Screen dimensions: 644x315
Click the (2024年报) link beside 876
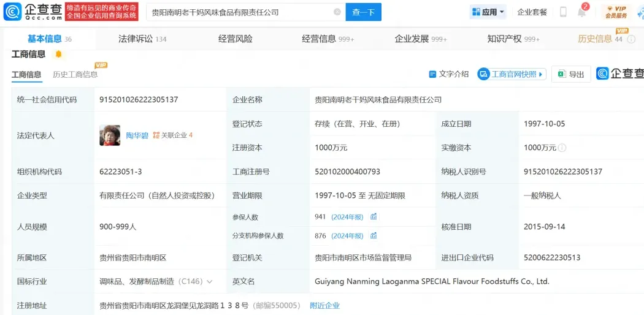click(348, 236)
